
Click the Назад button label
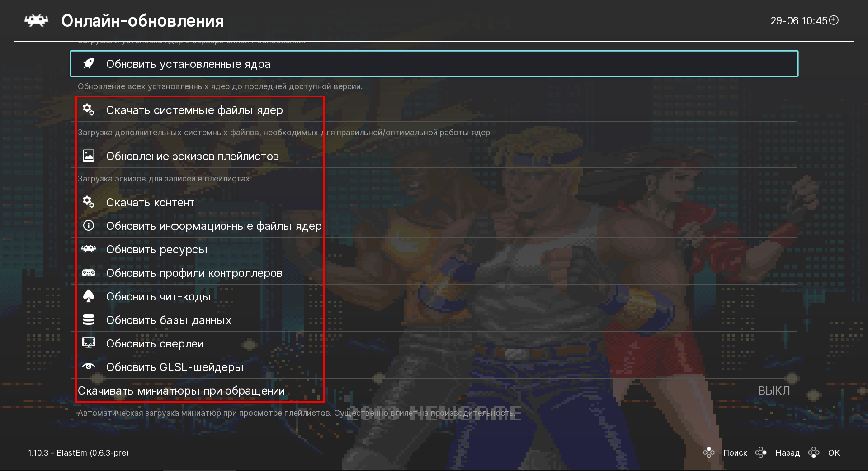(788, 452)
